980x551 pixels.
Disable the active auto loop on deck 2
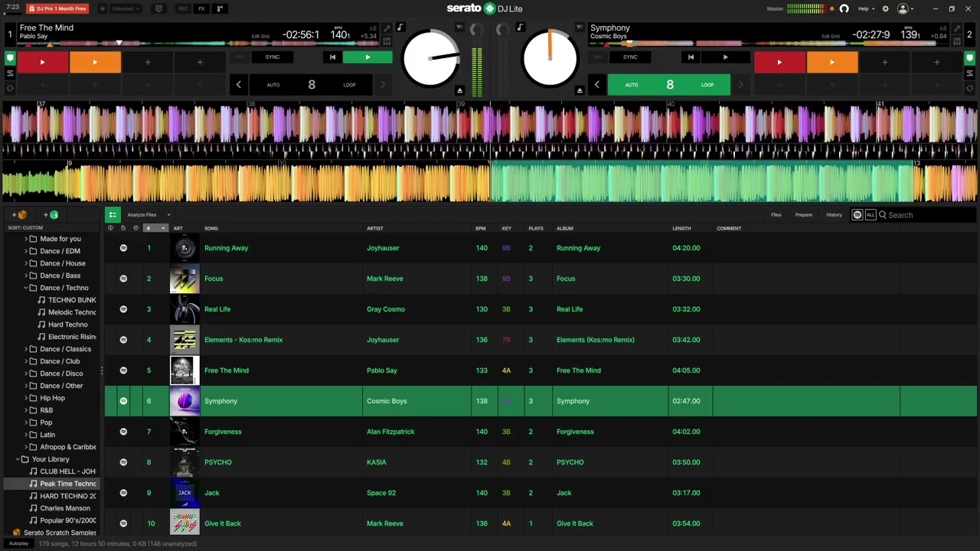click(x=669, y=85)
